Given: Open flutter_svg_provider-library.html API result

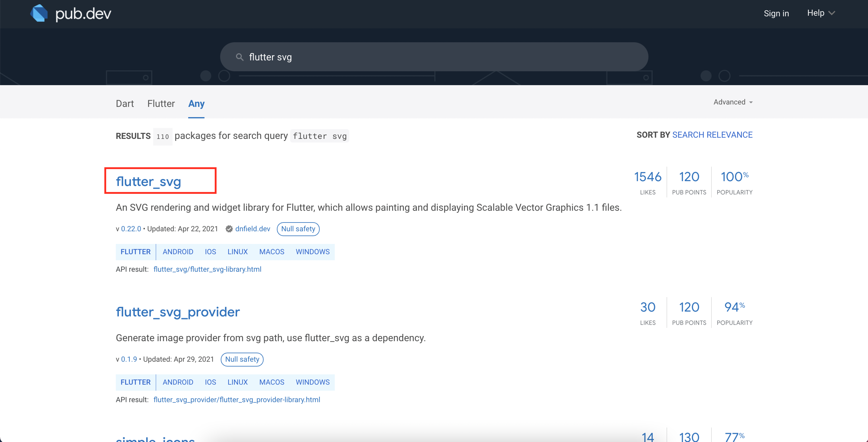Looking at the screenshot, I should coord(237,400).
